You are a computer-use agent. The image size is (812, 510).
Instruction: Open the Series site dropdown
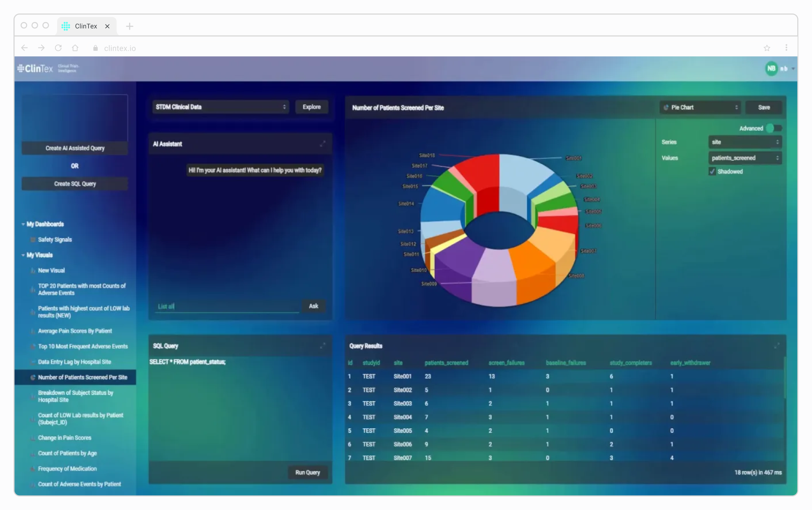[744, 142]
